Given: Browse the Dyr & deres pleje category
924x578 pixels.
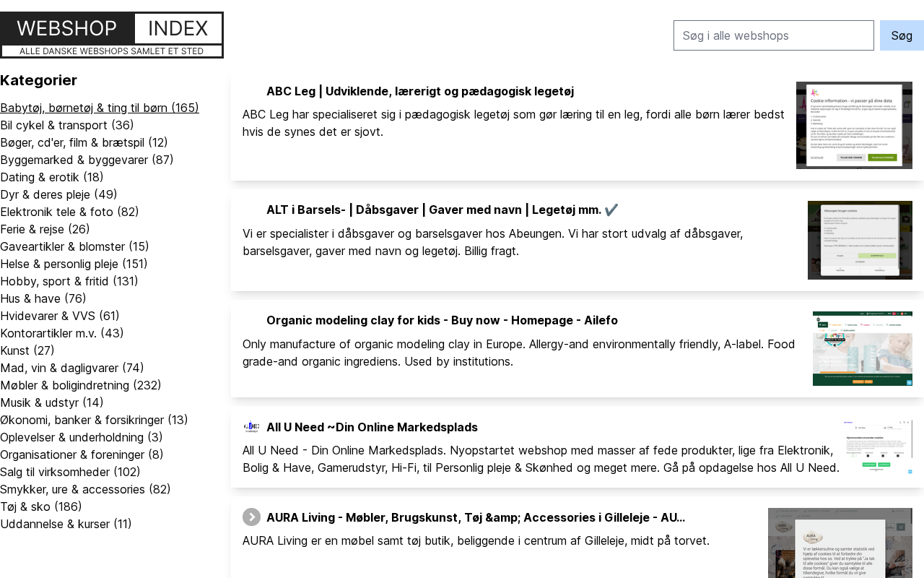Looking at the screenshot, I should point(58,194).
